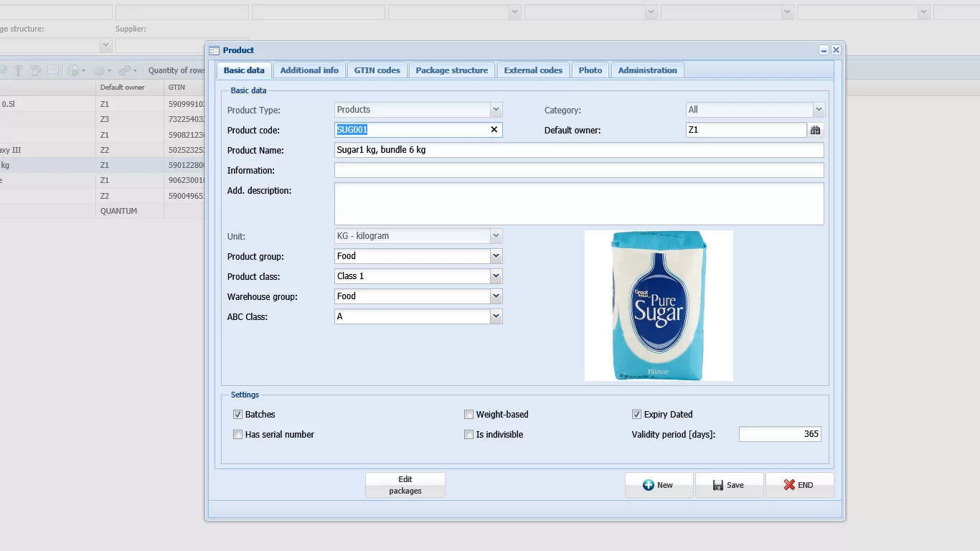
Task: Click the double gears icon in background toolbar
Action: [125, 70]
